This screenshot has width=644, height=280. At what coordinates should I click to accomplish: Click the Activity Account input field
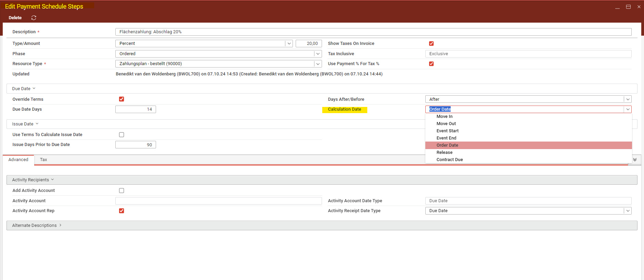click(x=218, y=201)
